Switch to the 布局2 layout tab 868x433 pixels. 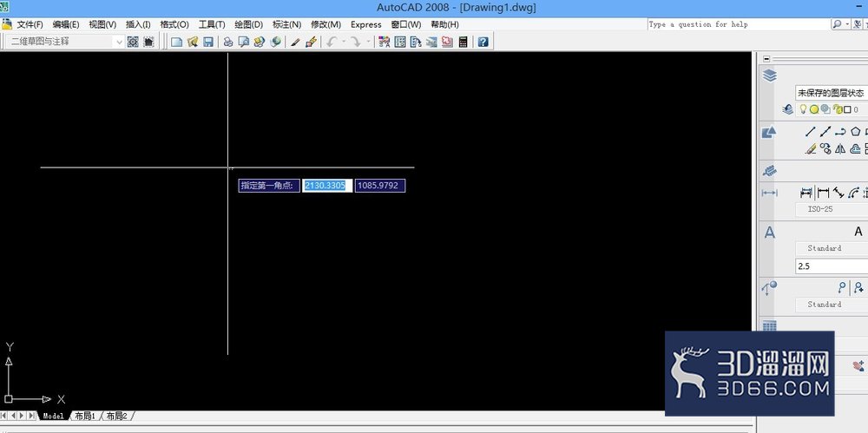pyautogui.click(x=117, y=416)
